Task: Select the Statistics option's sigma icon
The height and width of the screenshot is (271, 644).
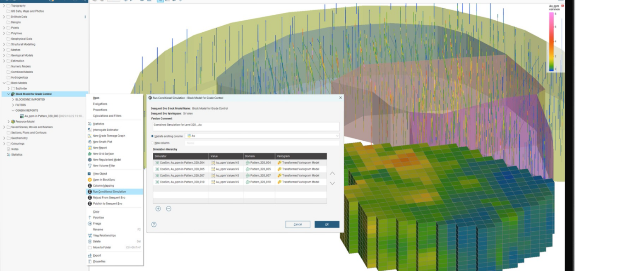Action: [x=89, y=124]
